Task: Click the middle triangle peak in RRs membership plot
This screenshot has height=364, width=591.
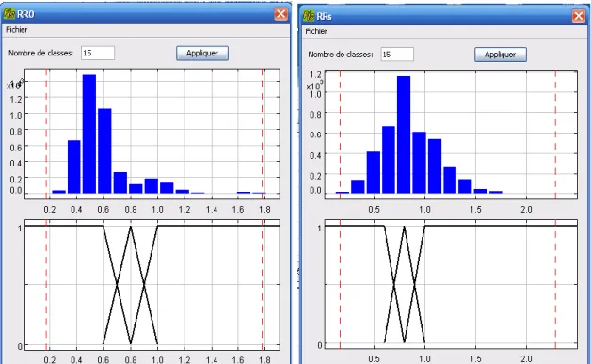Action: click(x=404, y=227)
